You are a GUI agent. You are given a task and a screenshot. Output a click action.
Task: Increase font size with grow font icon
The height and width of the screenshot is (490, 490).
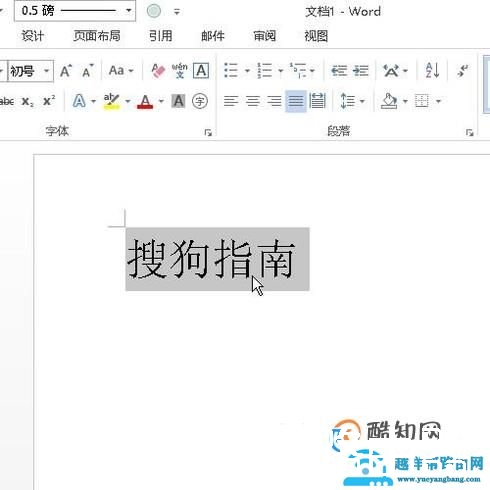pyautogui.click(x=66, y=71)
